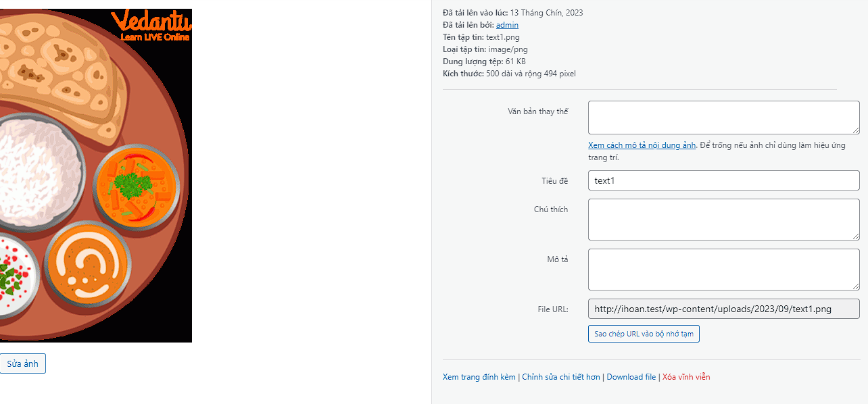Click the Mô tả textarea resize corner
The image size is (868, 404).
pyautogui.click(x=856, y=286)
